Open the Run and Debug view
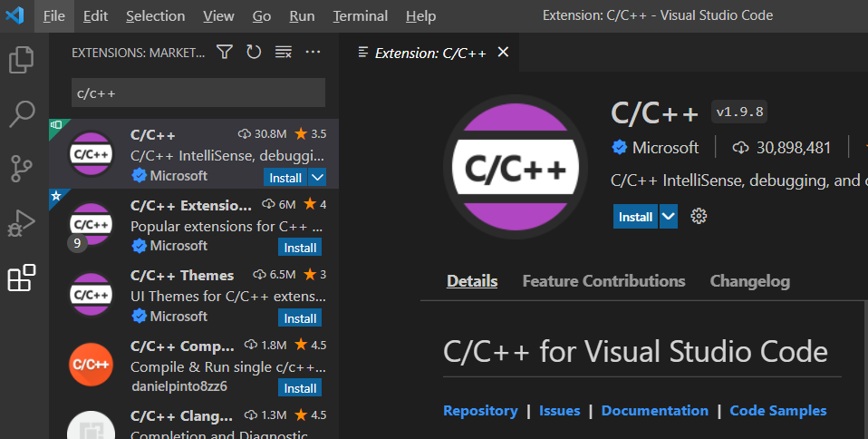The height and width of the screenshot is (439, 868). tap(22, 223)
